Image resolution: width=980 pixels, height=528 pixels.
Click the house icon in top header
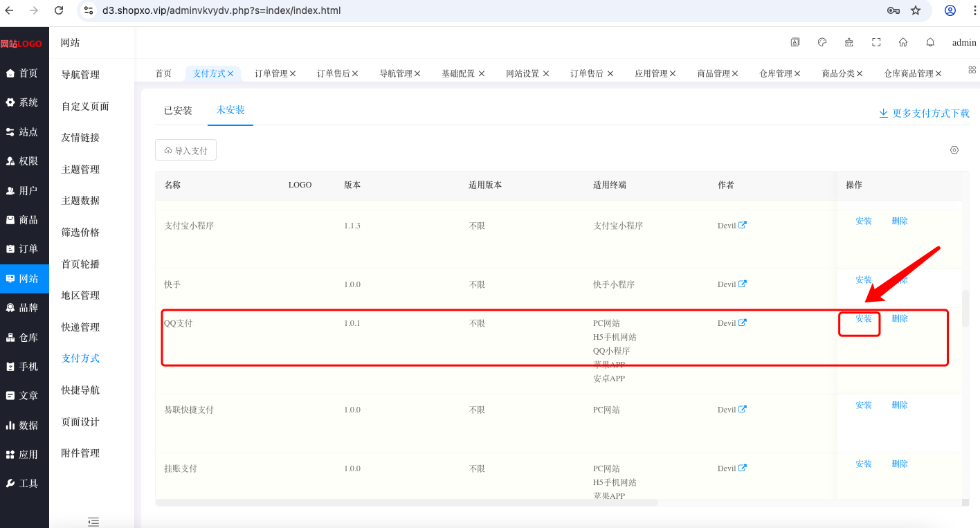coord(903,42)
